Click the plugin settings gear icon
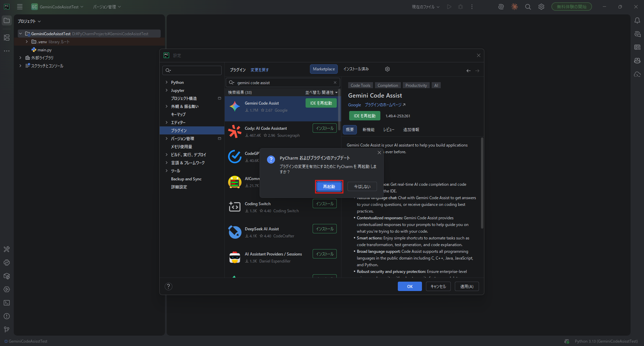This screenshot has width=644, height=346. [x=387, y=69]
